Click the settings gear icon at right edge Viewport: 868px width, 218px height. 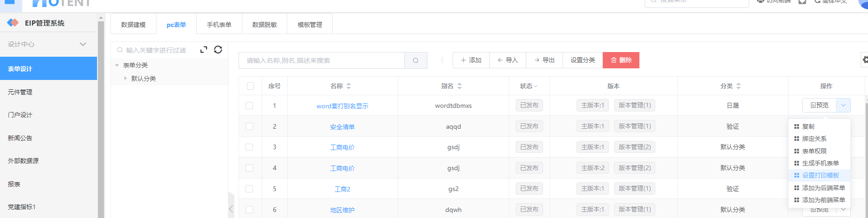coord(864,60)
